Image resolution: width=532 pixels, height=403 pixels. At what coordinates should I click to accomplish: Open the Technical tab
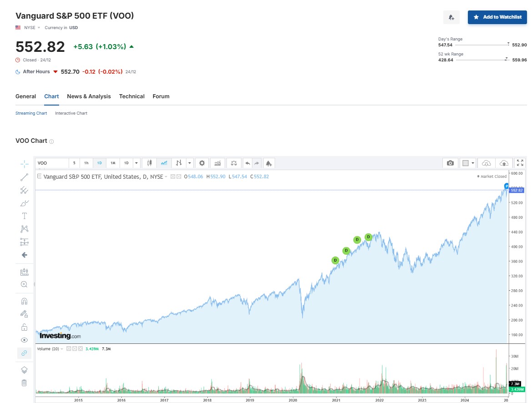132,96
